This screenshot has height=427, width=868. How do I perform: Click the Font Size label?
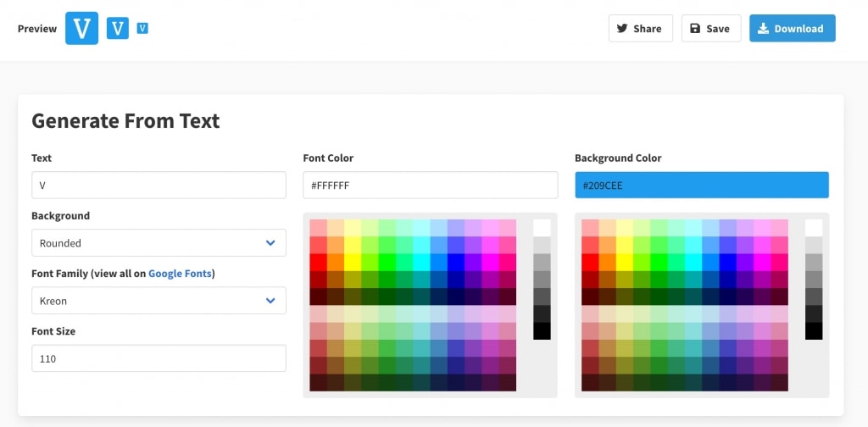pyautogui.click(x=53, y=331)
